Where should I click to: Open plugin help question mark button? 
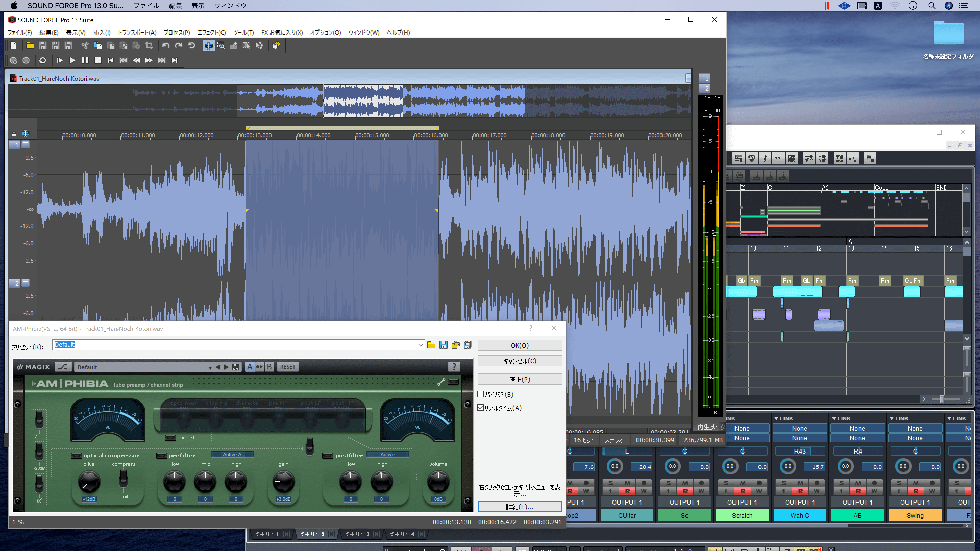tap(454, 367)
